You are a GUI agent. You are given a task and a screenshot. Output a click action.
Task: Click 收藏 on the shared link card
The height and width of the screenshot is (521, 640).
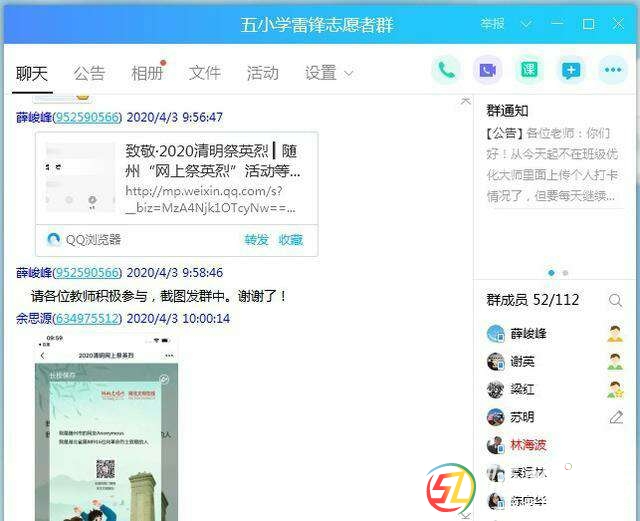pos(291,240)
